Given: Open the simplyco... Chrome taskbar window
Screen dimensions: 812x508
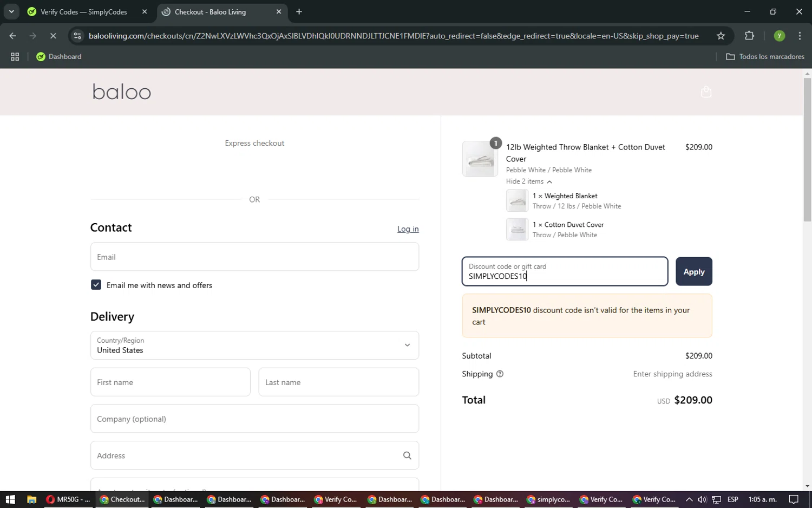Looking at the screenshot, I should coord(548,499).
